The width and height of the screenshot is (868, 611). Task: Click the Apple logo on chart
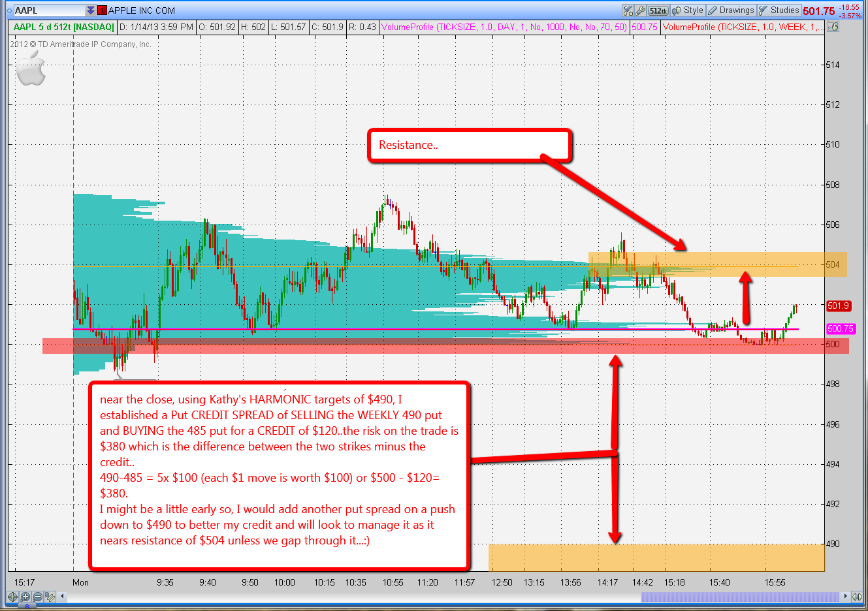[31, 69]
